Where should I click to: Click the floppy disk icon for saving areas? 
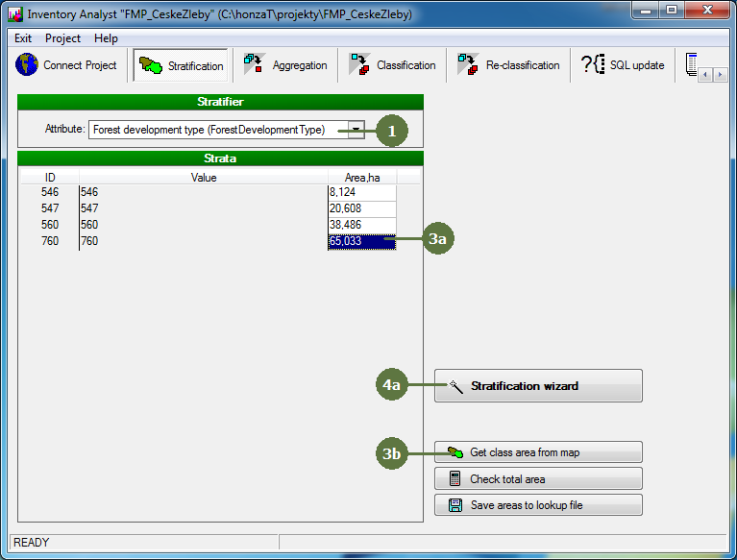pos(454,505)
